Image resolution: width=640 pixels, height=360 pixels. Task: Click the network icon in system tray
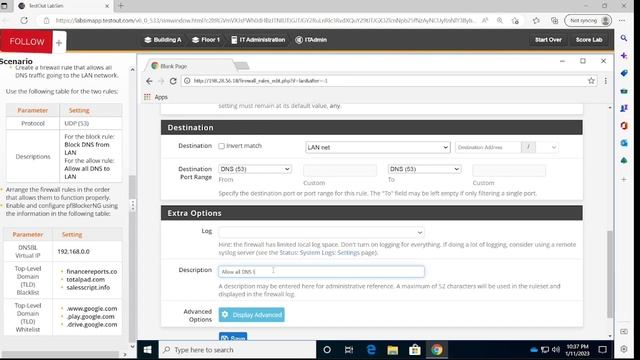point(545,350)
